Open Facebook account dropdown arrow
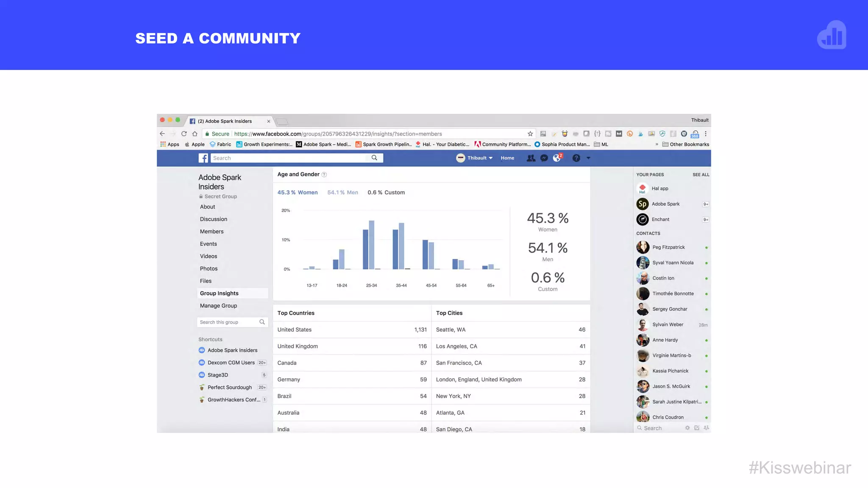 tap(588, 158)
